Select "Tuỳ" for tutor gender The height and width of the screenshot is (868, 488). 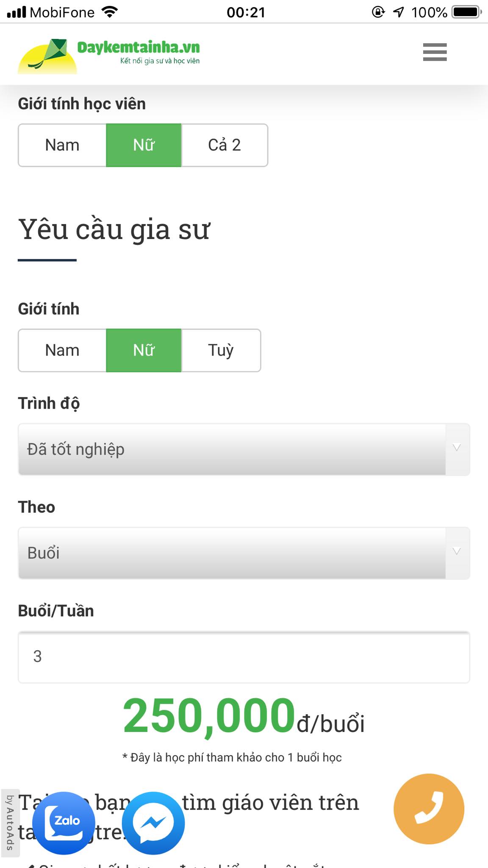[221, 350]
